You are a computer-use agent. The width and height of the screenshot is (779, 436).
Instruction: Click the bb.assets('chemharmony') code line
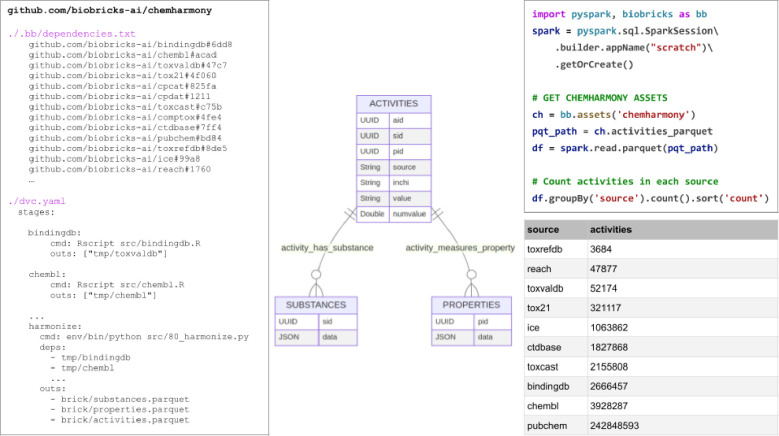tap(614, 115)
